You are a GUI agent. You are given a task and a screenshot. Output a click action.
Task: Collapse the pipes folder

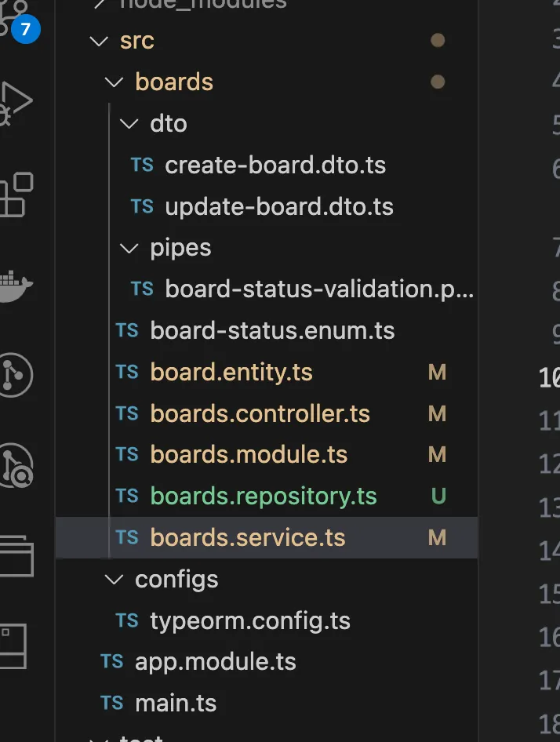[129, 248]
